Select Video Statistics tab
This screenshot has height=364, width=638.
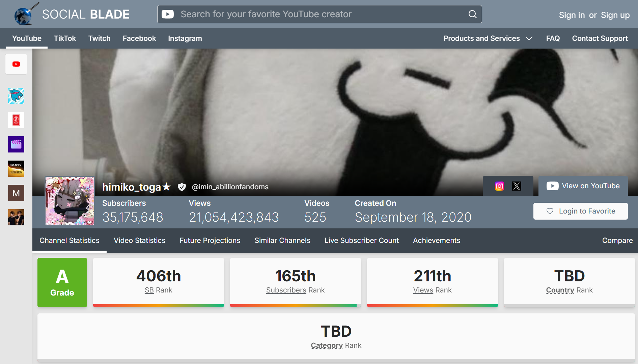click(140, 241)
